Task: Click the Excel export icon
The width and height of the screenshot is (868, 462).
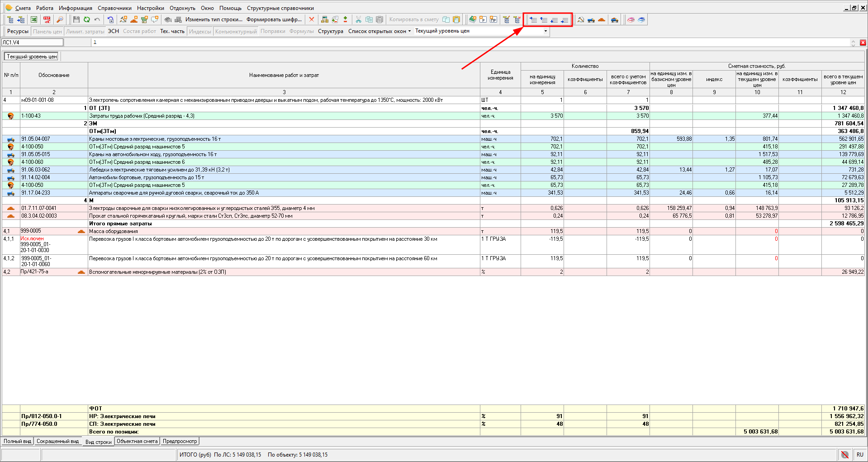Action: (34, 19)
